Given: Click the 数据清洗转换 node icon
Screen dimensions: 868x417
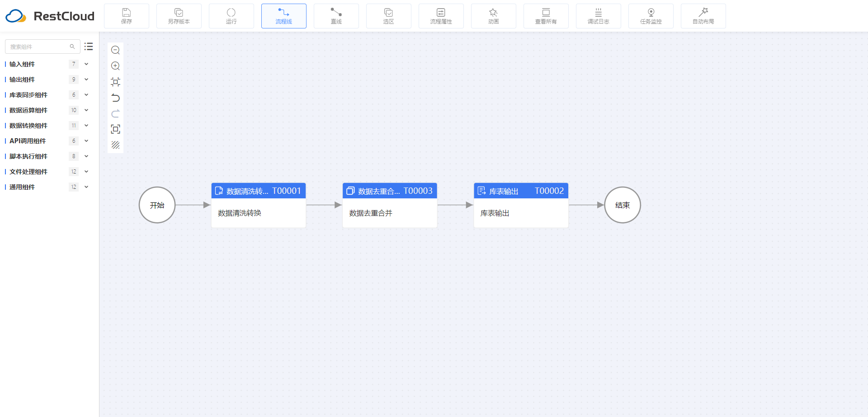Looking at the screenshot, I should pos(219,191).
